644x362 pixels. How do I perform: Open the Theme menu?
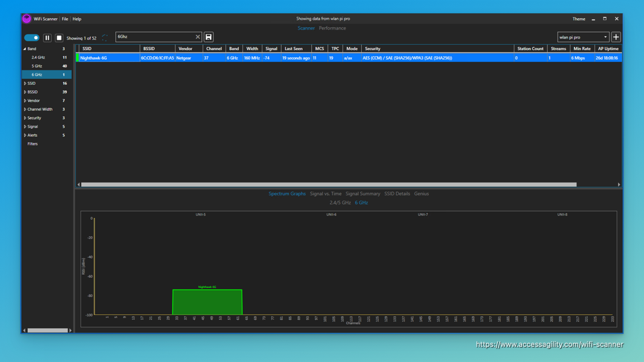pyautogui.click(x=579, y=19)
